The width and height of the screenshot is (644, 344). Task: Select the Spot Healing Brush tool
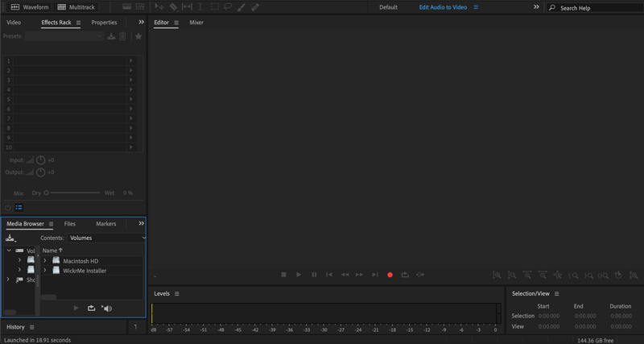click(x=254, y=7)
